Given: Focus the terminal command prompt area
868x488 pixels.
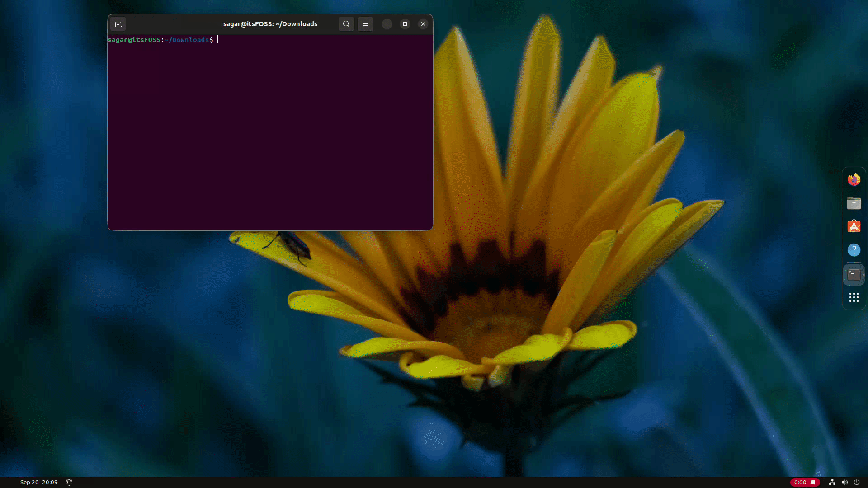Looking at the screenshot, I should 270,131.
